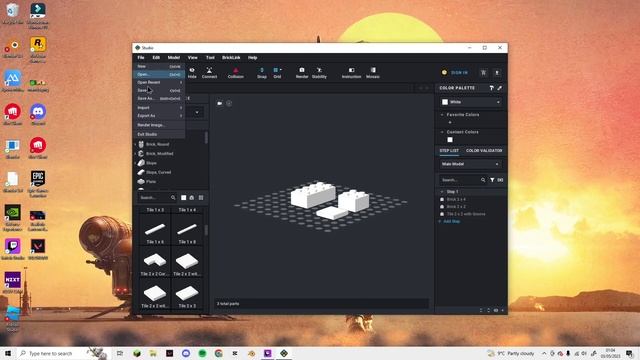Open the Mosaic tool

coord(373,73)
